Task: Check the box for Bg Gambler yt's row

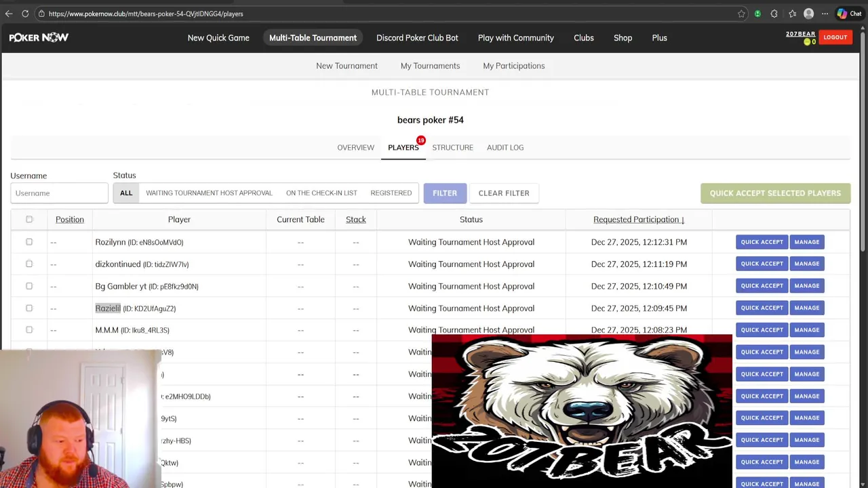Action: click(29, 286)
